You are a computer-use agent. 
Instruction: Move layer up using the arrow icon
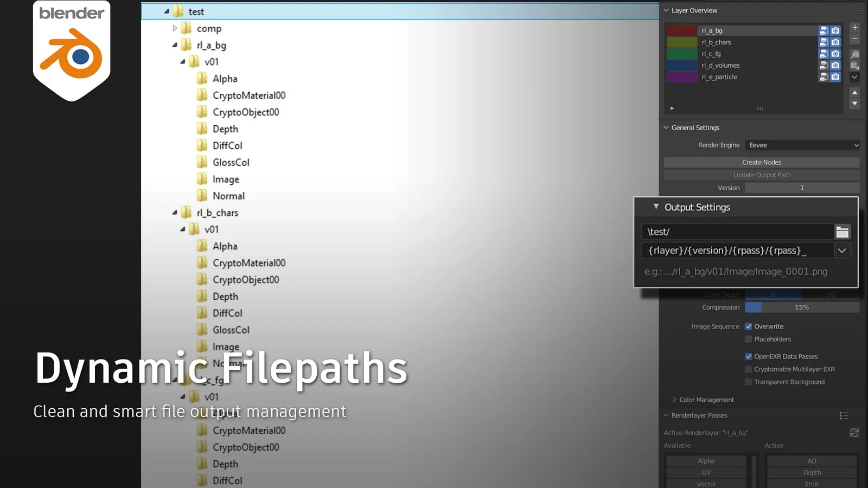pos(854,93)
